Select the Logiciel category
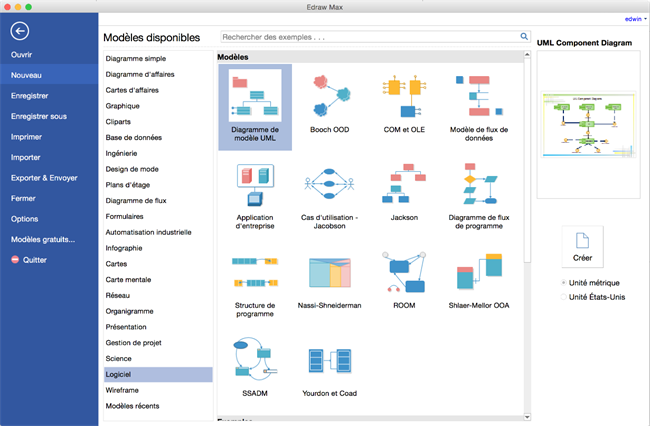650x426 pixels. click(x=158, y=374)
